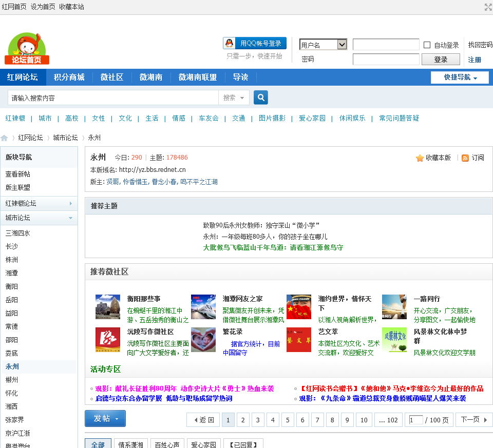Open the 风景林文化 community thumbnail
The width and height of the screenshot is (493, 448).
(x=394, y=340)
